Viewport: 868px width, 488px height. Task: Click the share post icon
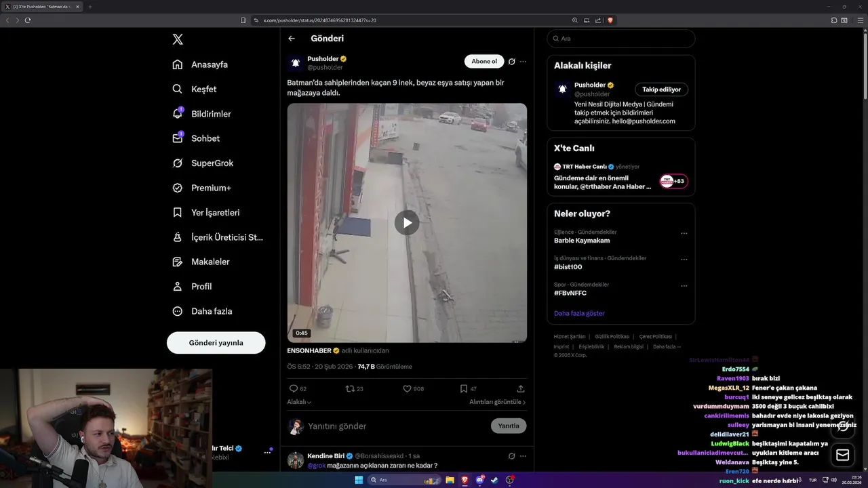click(521, 388)
